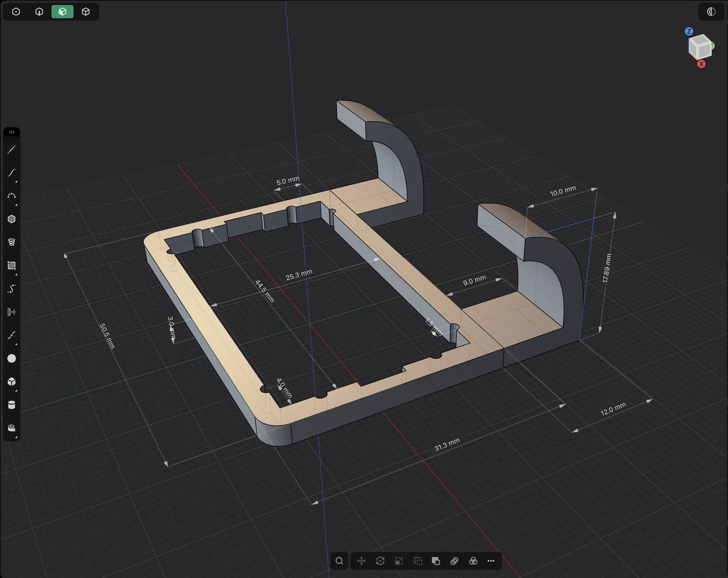Screen dimensions: 728x578
Task: Select the Cylinder tool
Action: (x=12, y=405)
